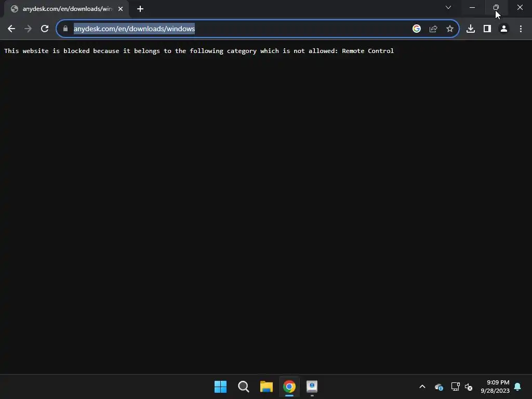This screenshot has width=532, height=399.
Task: Open the Windows Start menu
Action: coord(220,387)
